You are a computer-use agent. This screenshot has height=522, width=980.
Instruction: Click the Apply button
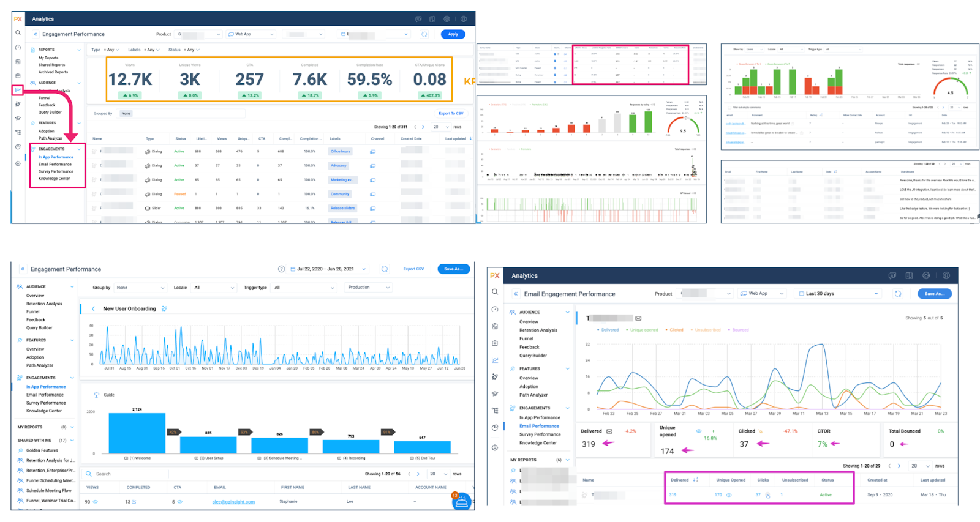tap(453, 34)
